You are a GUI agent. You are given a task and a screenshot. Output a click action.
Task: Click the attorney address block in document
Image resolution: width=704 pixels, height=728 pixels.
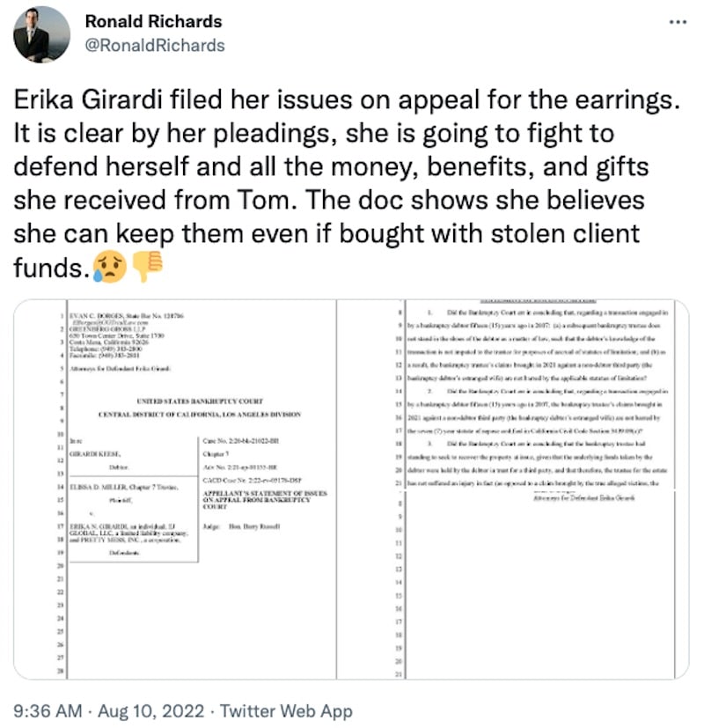(x=126, y=335)
